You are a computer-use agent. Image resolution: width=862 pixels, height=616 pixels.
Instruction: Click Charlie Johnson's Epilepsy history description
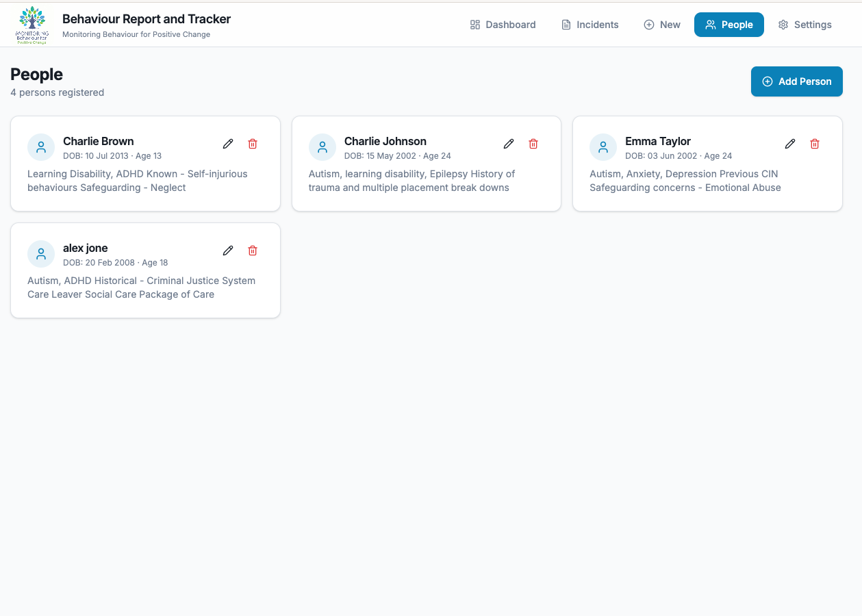pyautogui.click(x=411, y=181)
